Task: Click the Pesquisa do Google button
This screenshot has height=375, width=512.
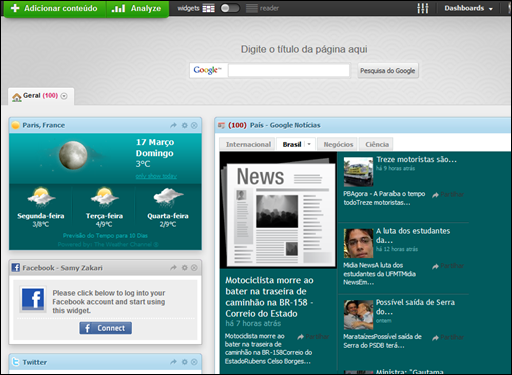Action: (x=388, y=71)
